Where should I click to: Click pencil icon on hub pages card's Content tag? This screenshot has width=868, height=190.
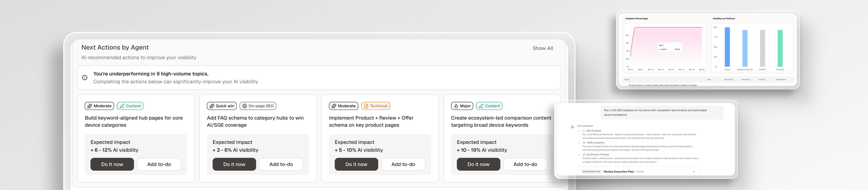tap(122, 106)
